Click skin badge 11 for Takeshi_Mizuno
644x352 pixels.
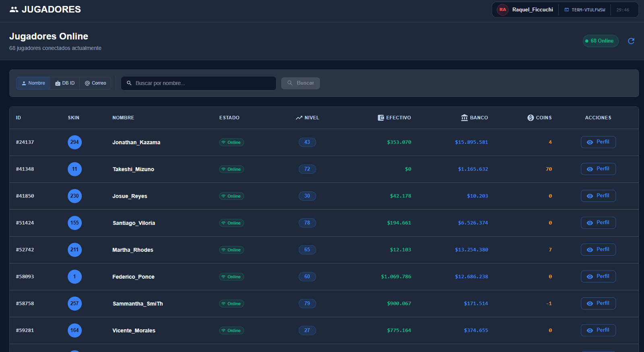coord(74,169)
